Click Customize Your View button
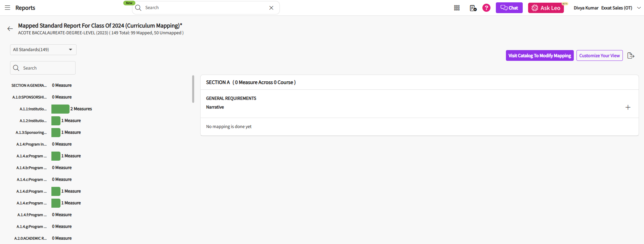The width and height of the screenshot is (644, 244). click(599, 56)
